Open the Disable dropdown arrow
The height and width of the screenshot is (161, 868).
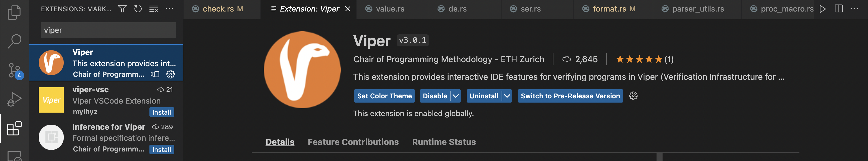[x=456, y=96]
